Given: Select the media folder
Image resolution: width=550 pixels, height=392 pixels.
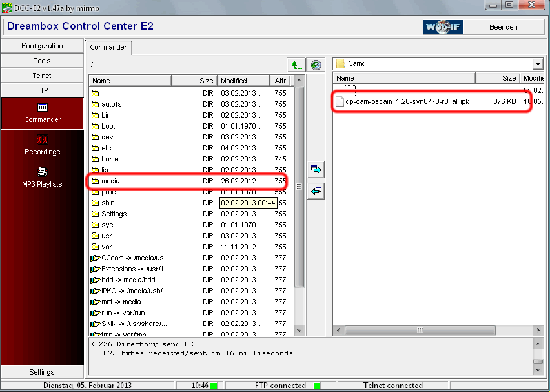Looking at the screenshot, I should pos(110,181).
